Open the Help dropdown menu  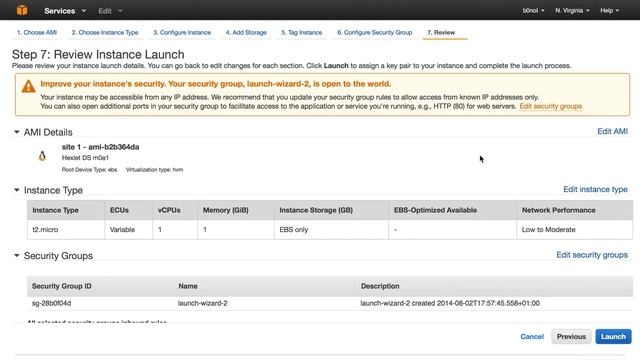click(609, 11)
